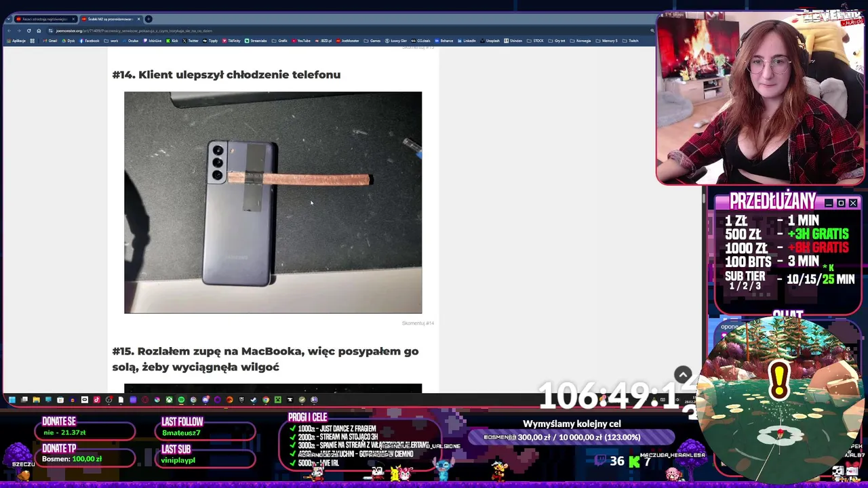Open the Dysk bookmark
The height and width of the screenshot is (488, 868).
pyautogui.click(x=68, y=41)
